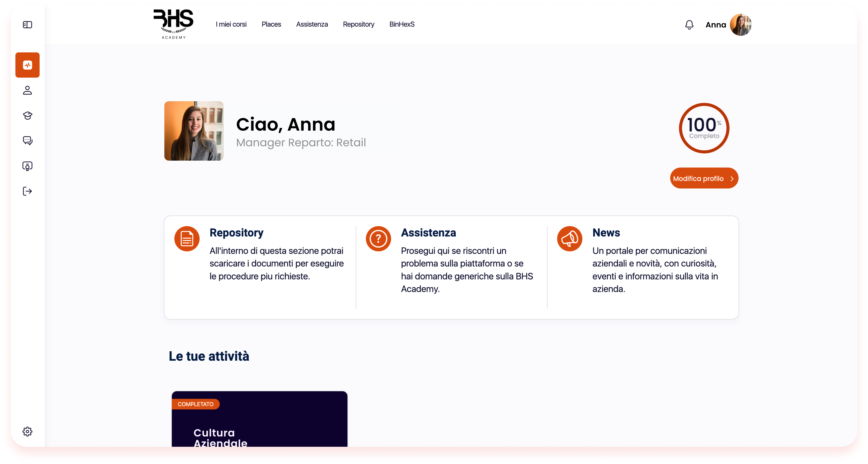
Task: Open the certificate badge sidebar icon
Action: pos(27,166)
